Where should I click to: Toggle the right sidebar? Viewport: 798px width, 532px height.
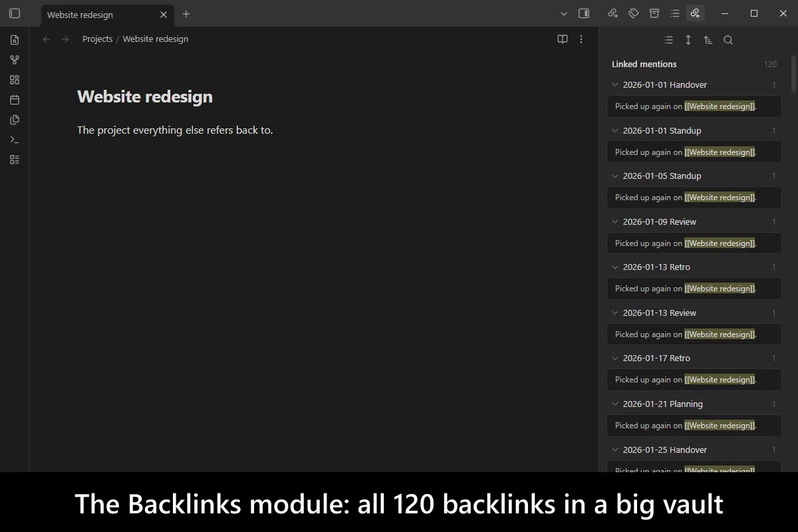pos(584,13)
